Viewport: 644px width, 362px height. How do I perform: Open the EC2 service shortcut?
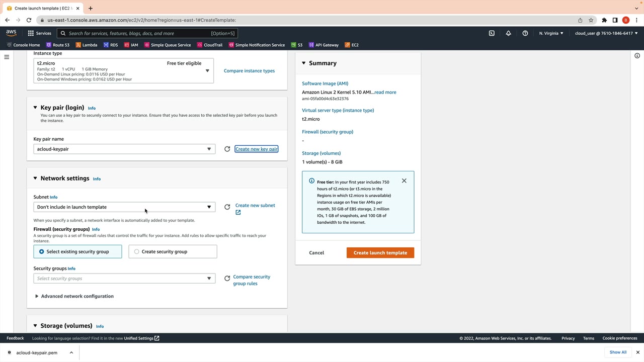pyautogui.click(x=352, y=45)
